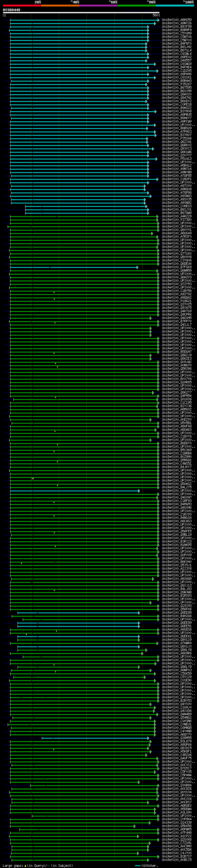Click the cyan alignment bar for UniRef100_Q38M55
The width and height of the screenshot is (197, 868).
(x=95, y=738)
